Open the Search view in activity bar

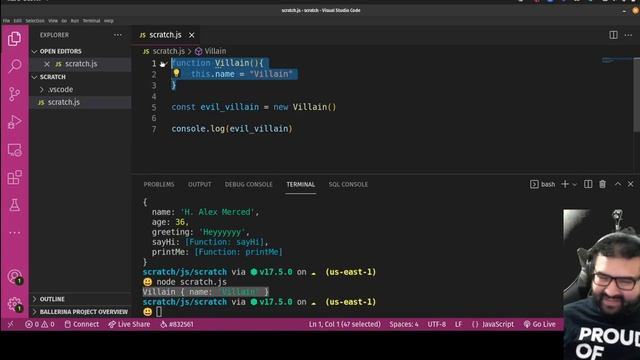[15, 66]
